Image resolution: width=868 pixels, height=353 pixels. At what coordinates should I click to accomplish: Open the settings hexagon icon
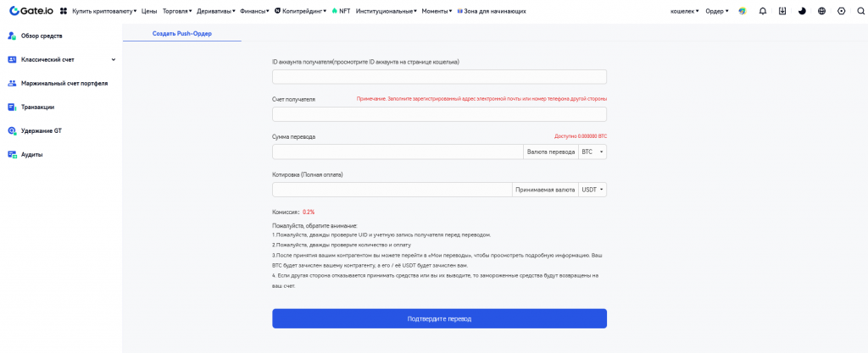(840, 11)
